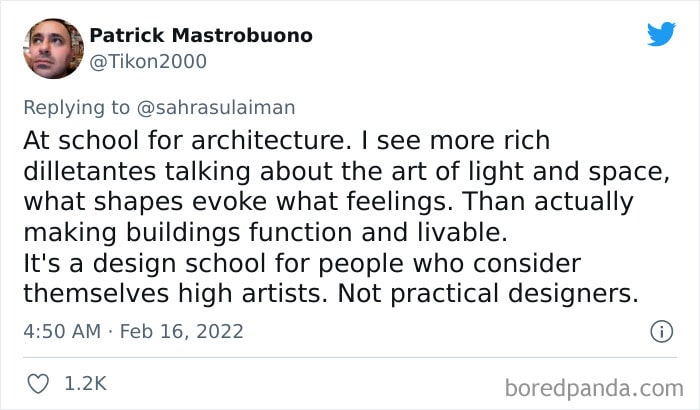
Task: Open the 4:50 AM timestamp
Action: (x=62, y=331)
